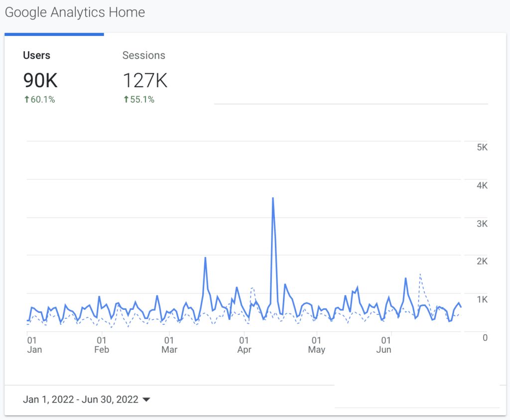
Task: Click the 5K gridline label
Action: click(482, 147)
